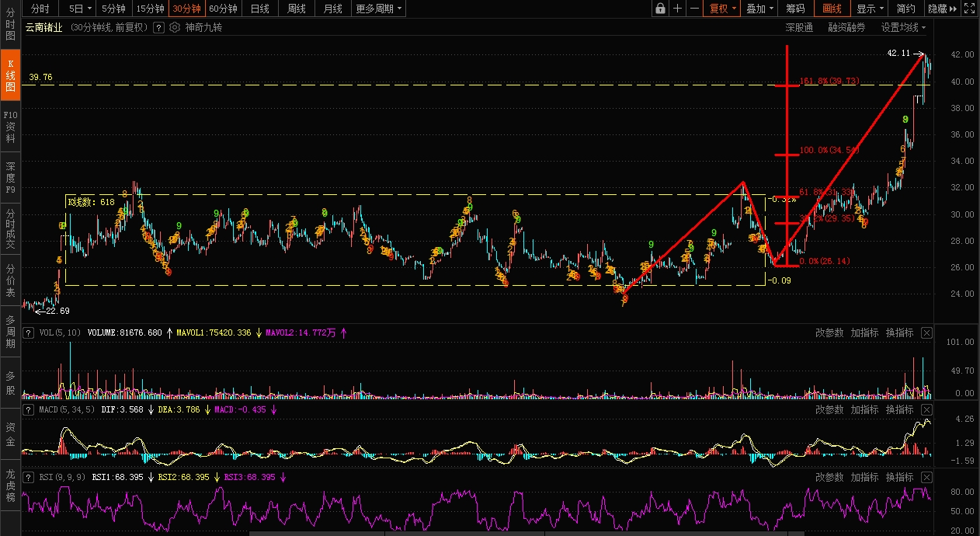Image resolution: width=980 pixels, height=536 pixels.
Task: Open the 龙虎榜 sidebar page
Action: (11, 486)
